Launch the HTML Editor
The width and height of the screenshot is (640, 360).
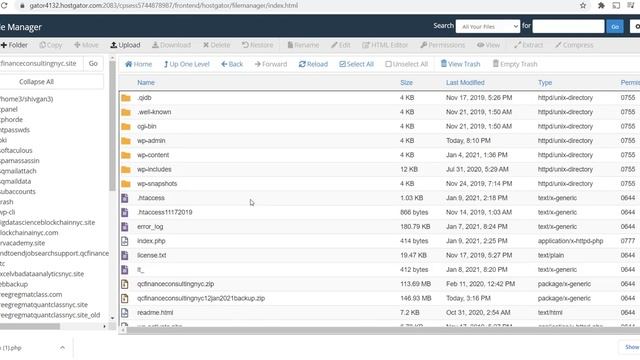pos(385,45)
